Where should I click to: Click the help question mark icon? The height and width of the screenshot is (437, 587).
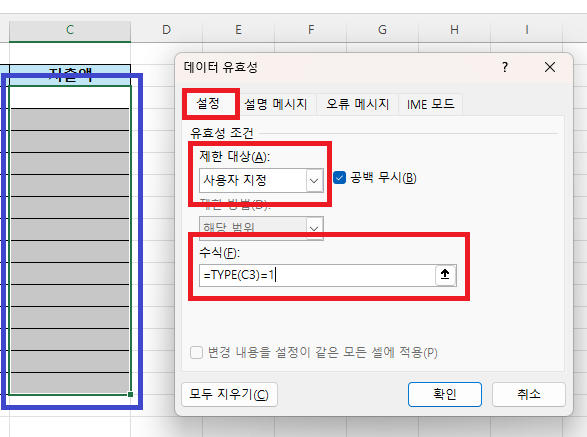tap(505, 67)
